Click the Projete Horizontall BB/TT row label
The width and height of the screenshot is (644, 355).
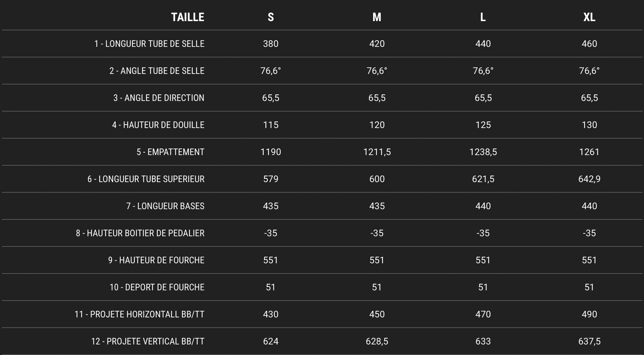(x=139, y=314)
